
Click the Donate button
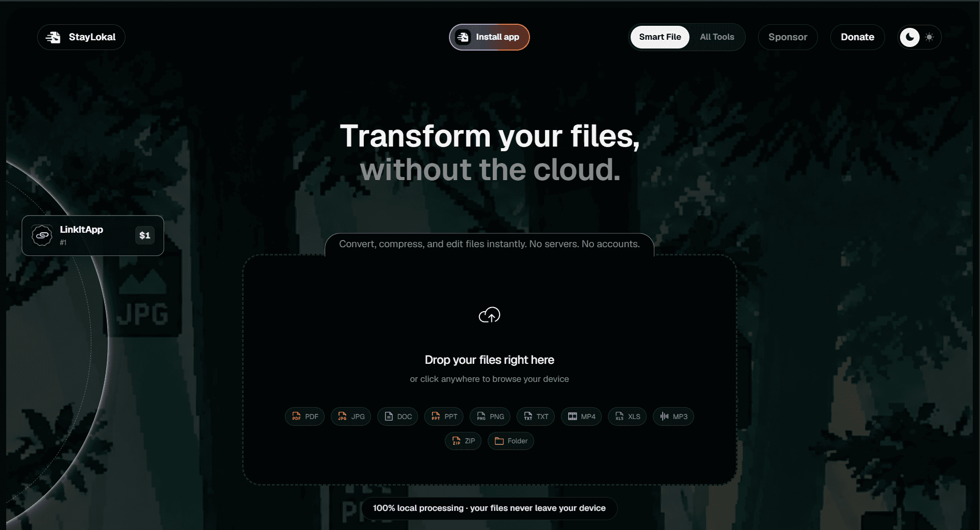pos(857,37)
